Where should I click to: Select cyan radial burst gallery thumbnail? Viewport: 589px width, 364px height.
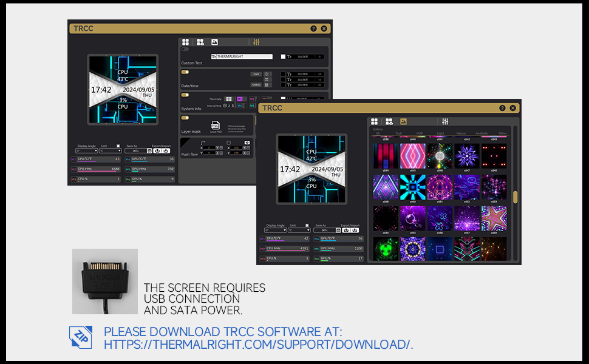(x=413, y=187)
